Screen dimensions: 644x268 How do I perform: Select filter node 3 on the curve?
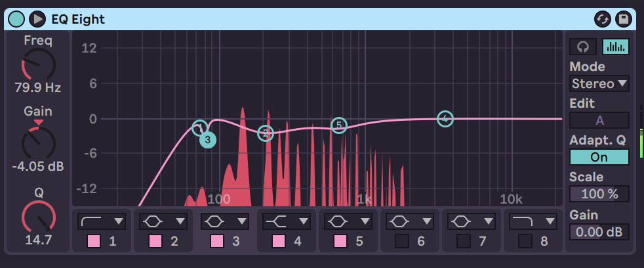pos(208,140)
